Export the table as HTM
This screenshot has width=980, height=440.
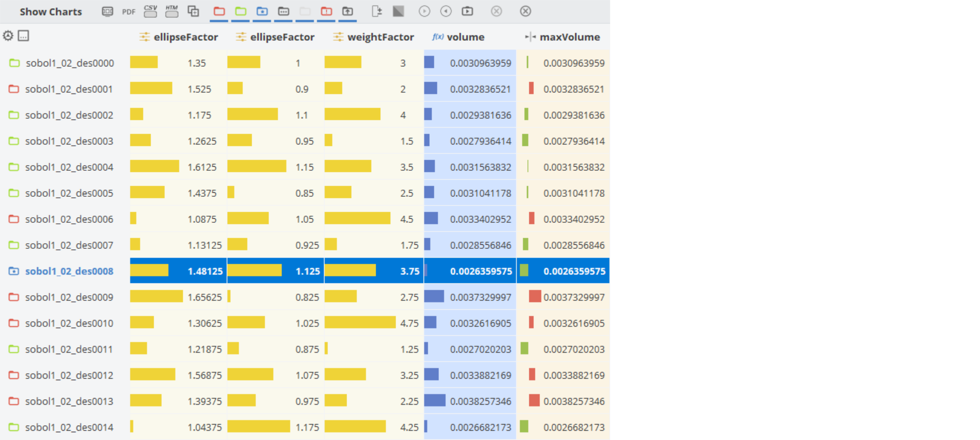172,11
